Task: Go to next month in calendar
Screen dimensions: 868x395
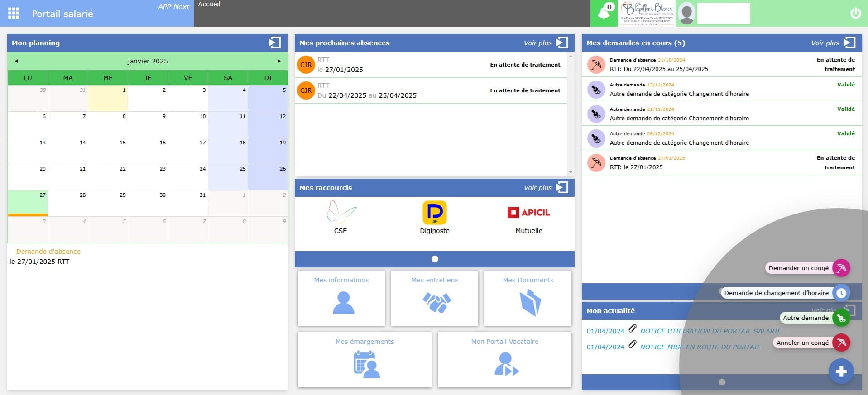Action: 279,61
